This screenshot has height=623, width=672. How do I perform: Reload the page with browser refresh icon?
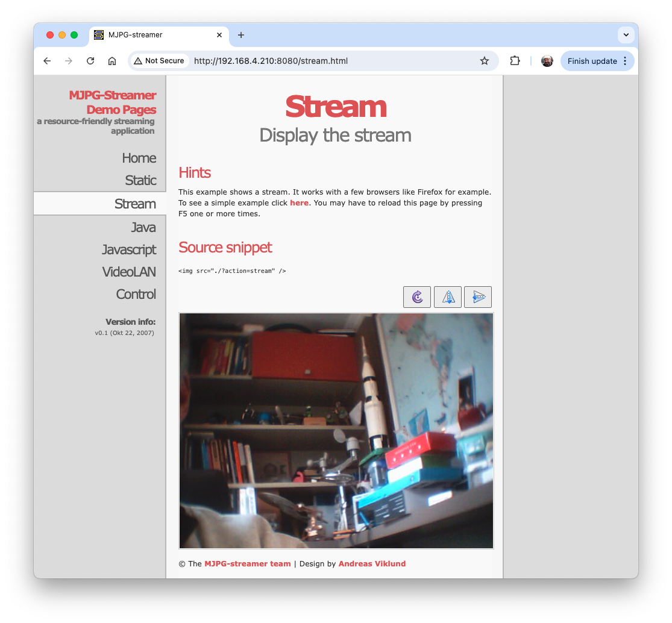(90, 61)
